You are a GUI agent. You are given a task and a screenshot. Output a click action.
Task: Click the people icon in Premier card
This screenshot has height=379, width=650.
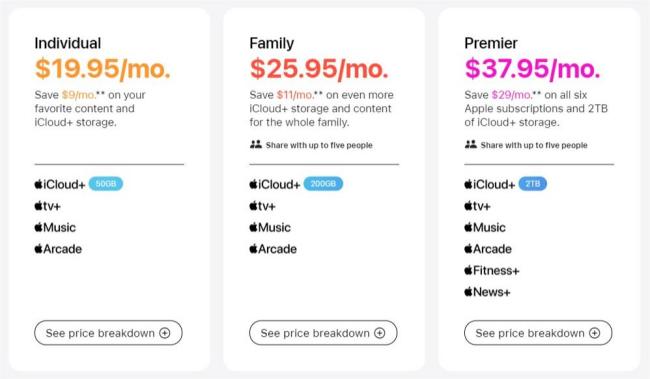coord(471,145)
